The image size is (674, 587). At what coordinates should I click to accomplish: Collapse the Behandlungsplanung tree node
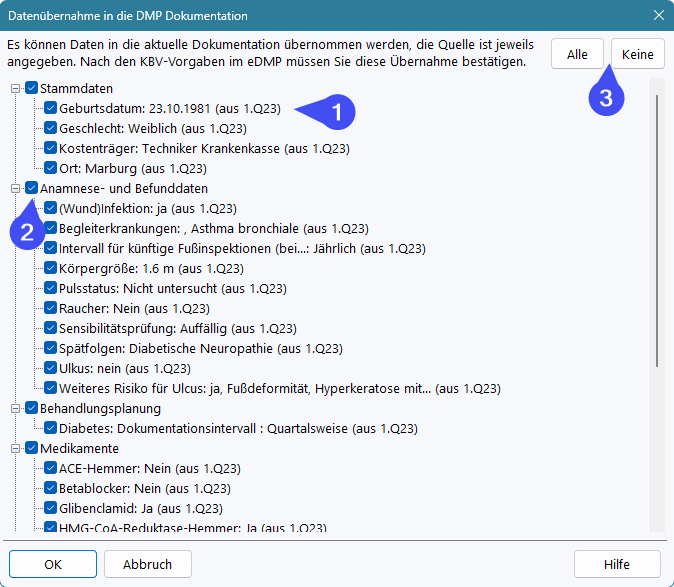16,408
